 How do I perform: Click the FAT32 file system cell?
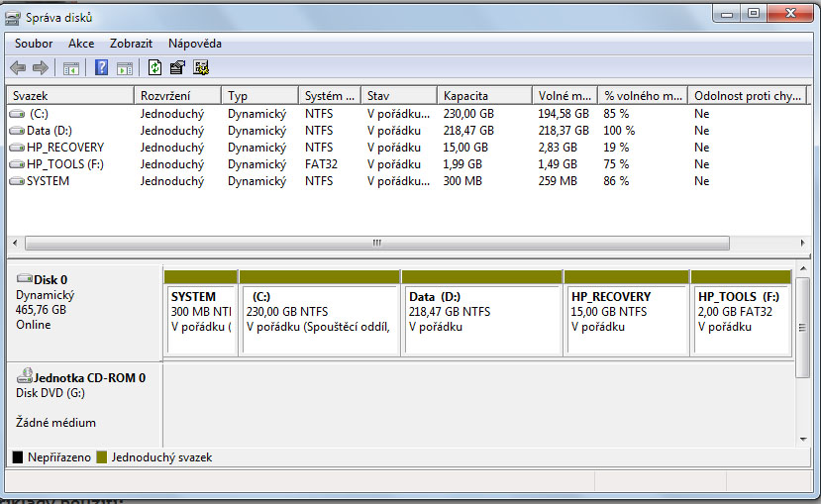tap(321, 164)
